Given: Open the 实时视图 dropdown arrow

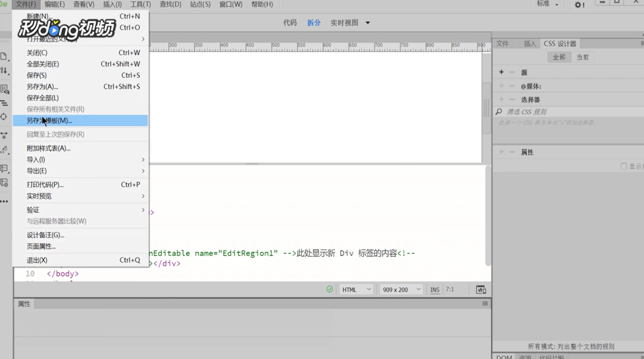Looking at the screenshot, I should click(x=367, y=22).
